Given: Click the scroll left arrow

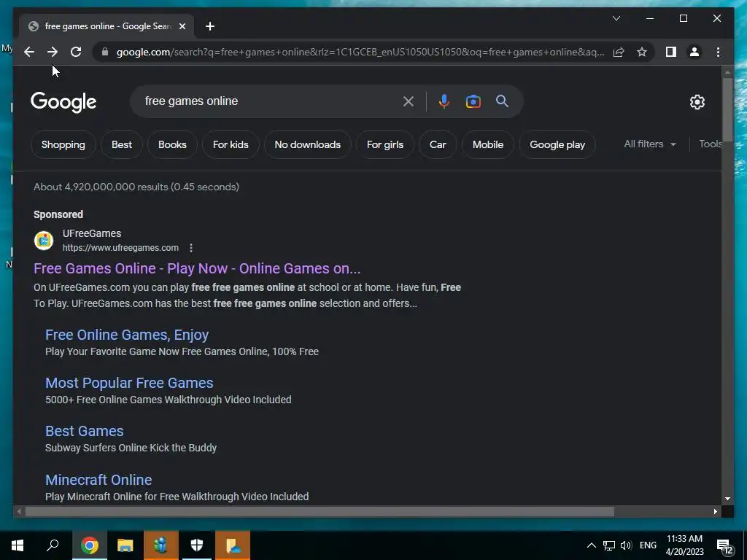Looking at the screenshot, I should click(18, 512).
